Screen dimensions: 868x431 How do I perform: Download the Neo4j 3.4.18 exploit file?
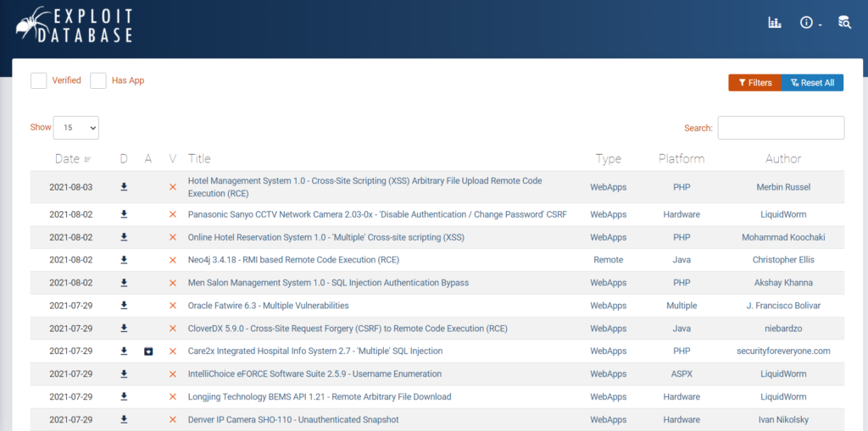[124, 260]
